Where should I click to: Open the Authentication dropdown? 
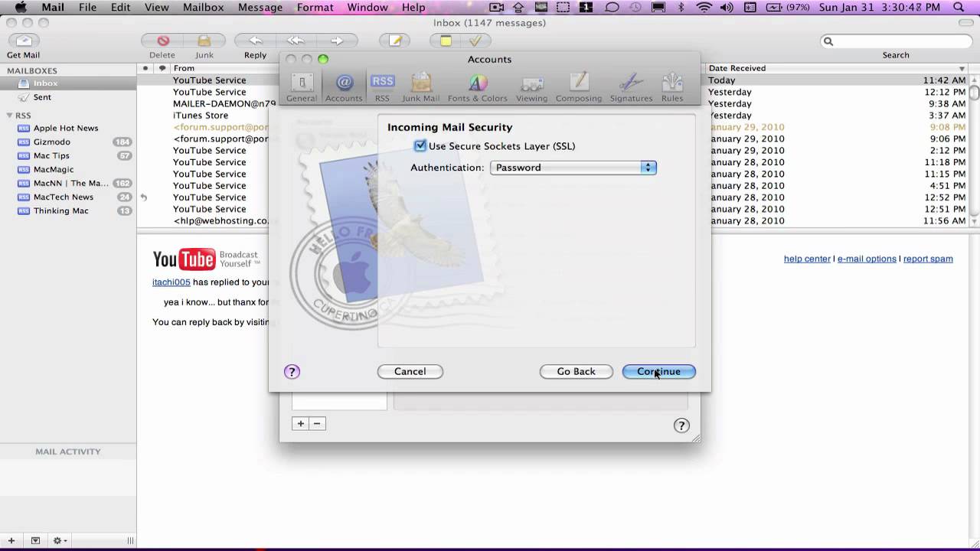573,168
